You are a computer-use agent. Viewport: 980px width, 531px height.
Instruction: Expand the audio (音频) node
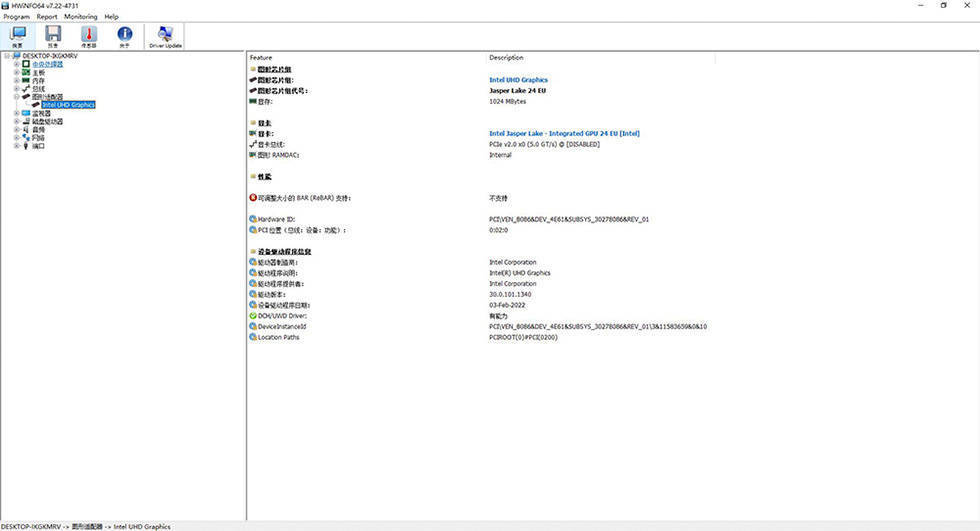coord(17,129)
